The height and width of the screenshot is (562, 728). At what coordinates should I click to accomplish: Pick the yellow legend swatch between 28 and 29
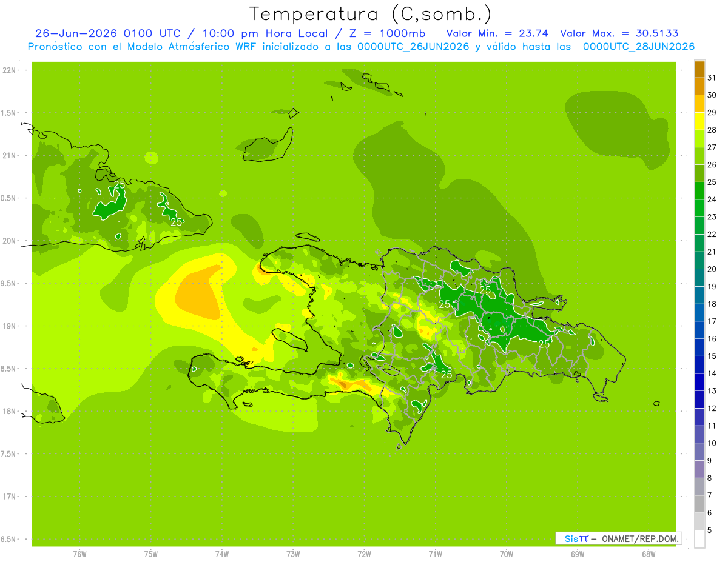[x=699, y=121]
